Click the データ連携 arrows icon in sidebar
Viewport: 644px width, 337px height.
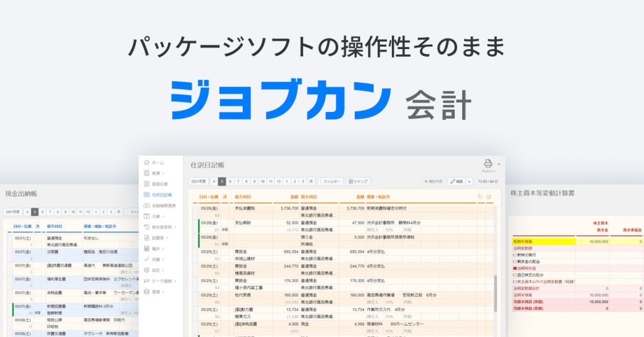coord(147,281)
